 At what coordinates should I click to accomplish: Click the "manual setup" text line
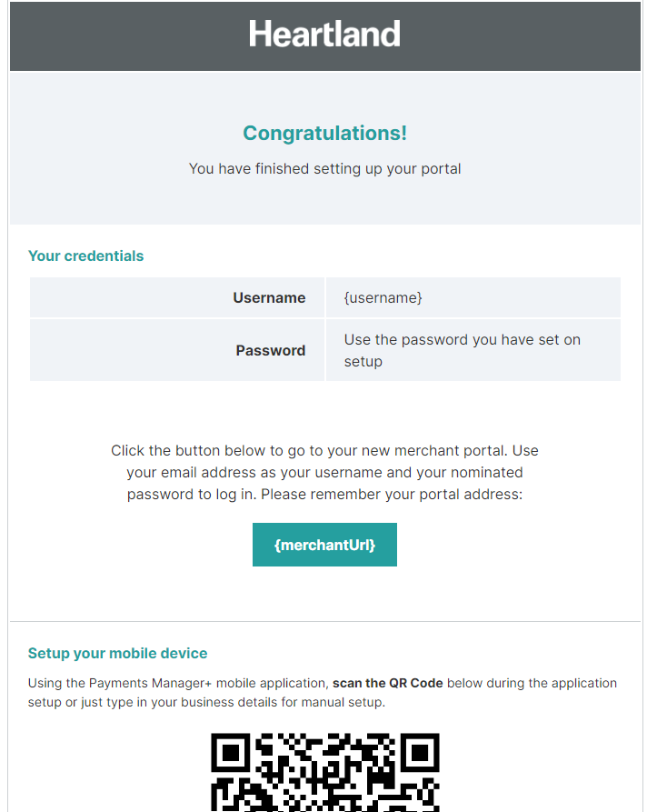click(349, 702)
